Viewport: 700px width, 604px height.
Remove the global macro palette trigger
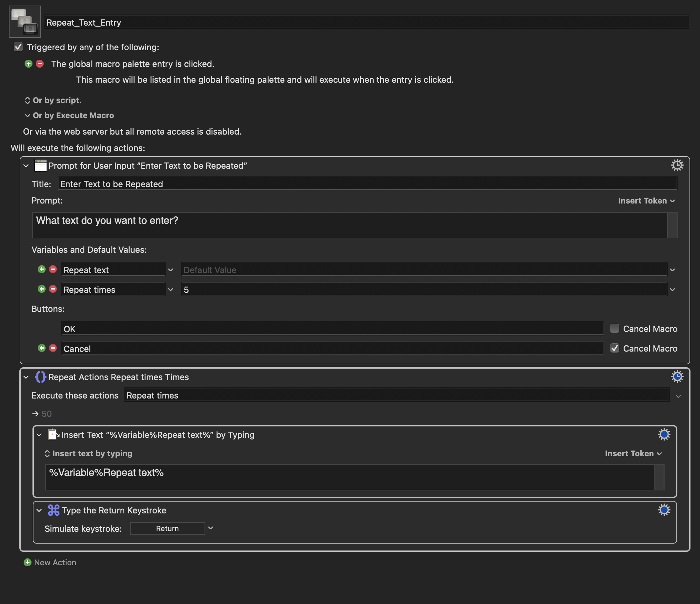coord(40,64)
